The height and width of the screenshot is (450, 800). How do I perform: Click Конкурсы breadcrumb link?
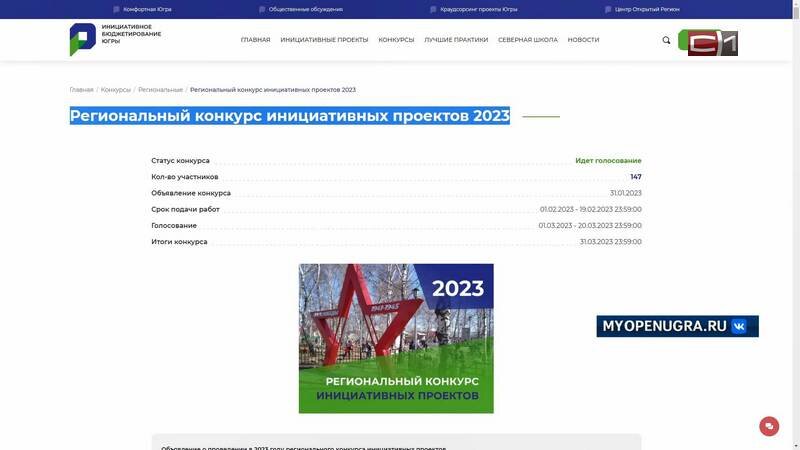tap(116, 90)
